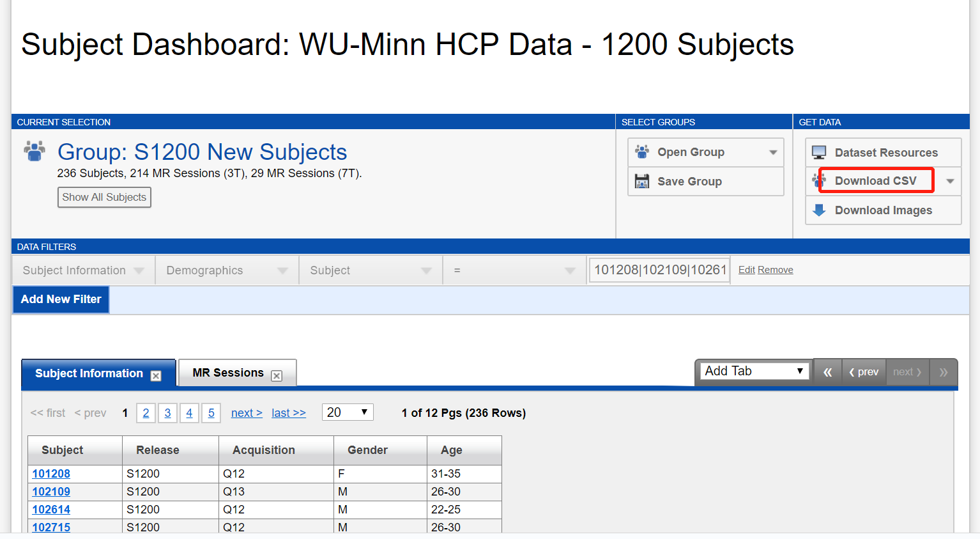Go back using the double-left-chevron pager icon
The width and height of the screenshot is (980, 539).
pos(828,371)
